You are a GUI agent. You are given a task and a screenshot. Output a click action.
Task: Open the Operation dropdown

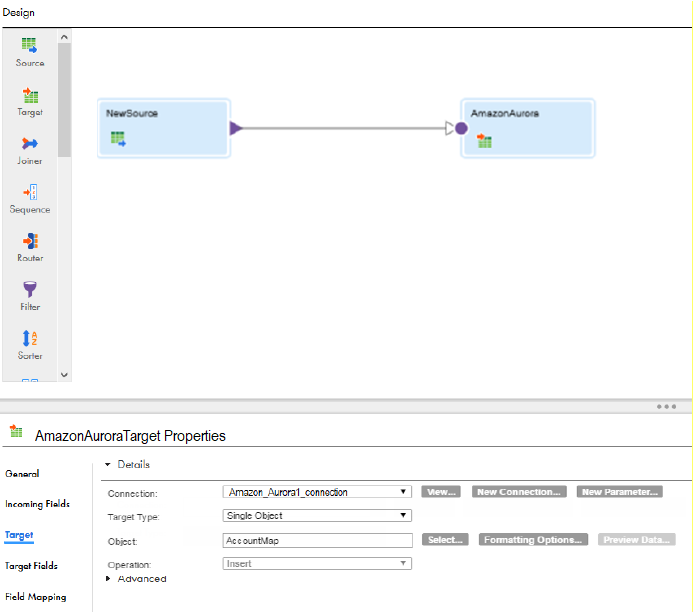click(x=317, y=564)
